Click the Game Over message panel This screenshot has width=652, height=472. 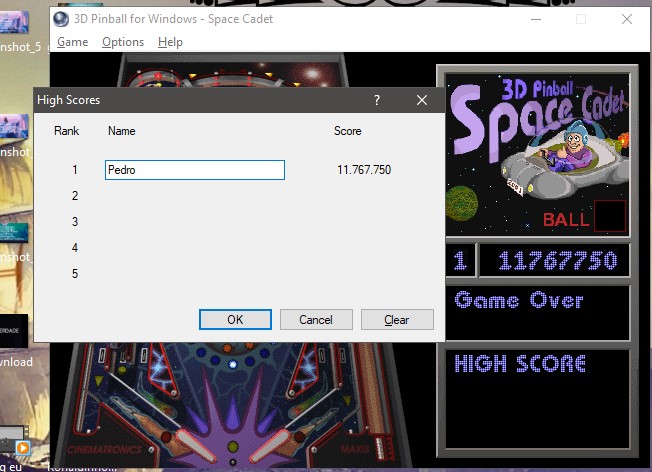tap(538, 312)
